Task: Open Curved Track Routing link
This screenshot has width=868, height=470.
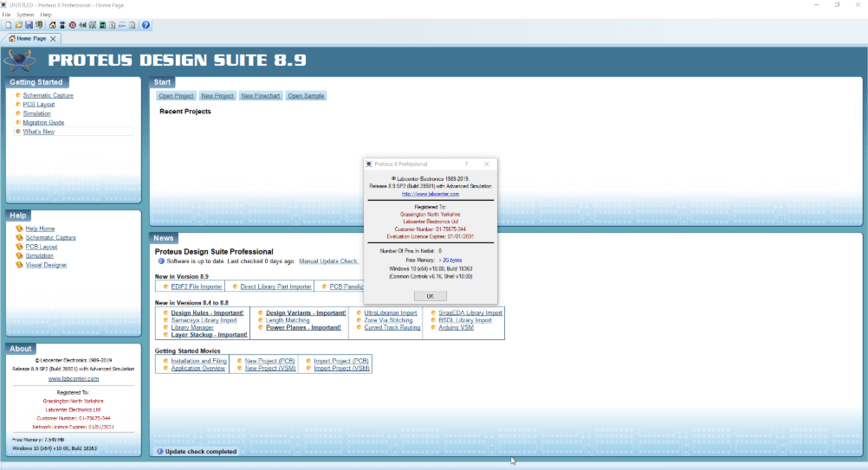Action: (392, 327)
